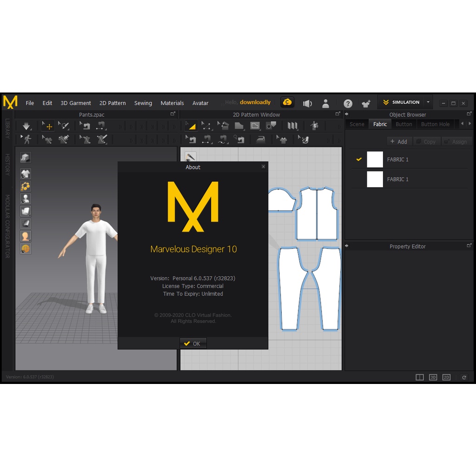
Task: Open the File menu
Action: (30, 103)
